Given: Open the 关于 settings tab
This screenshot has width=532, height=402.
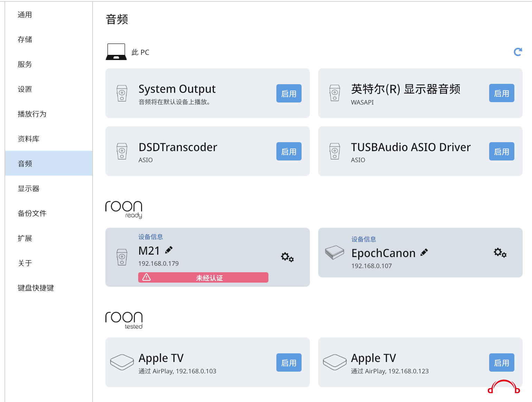Looking at the screenshot, I should point(49,263).
